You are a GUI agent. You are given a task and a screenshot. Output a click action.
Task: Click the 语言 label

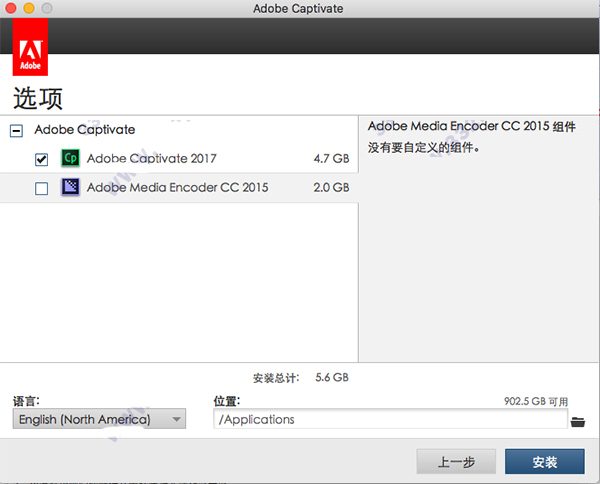coord(26,401)
